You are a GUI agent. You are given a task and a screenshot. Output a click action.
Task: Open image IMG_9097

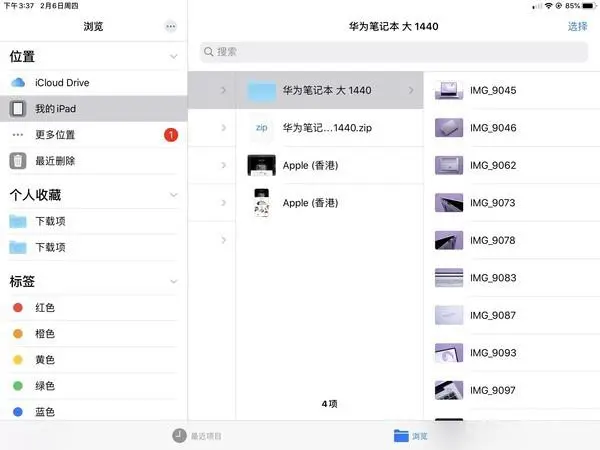pos(512,390)
